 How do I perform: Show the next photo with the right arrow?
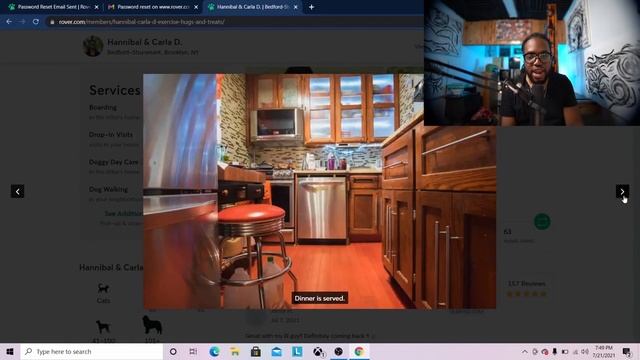[622, 191]
